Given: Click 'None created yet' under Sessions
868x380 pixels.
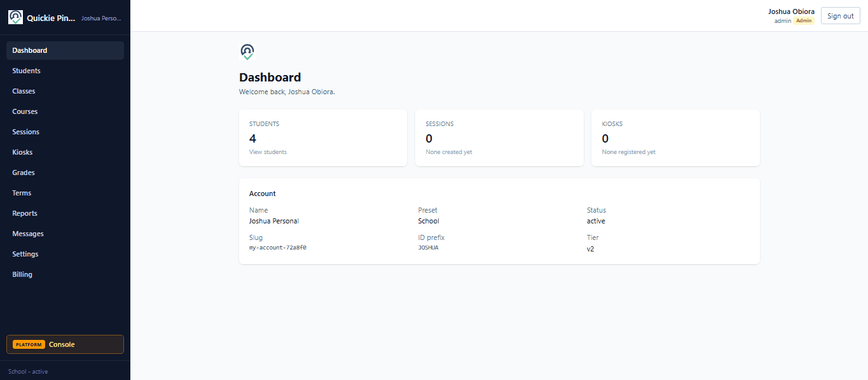Looking at the screenshot, I should (x=449, y=152).
